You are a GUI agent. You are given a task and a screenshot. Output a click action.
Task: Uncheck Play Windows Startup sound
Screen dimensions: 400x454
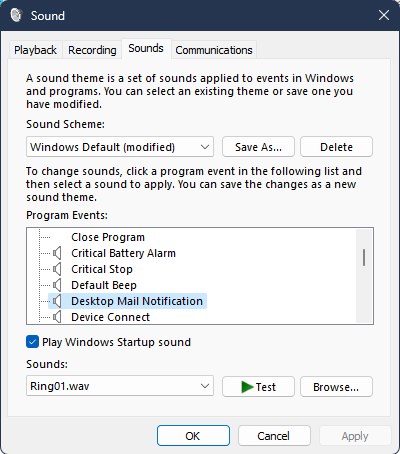tap(32, 342)
